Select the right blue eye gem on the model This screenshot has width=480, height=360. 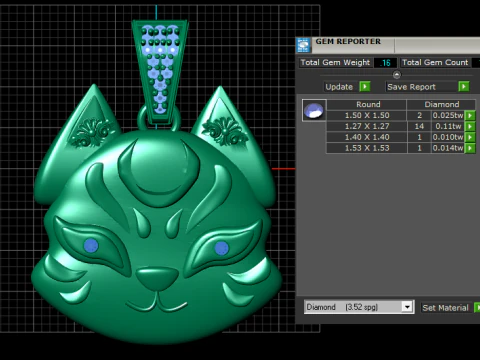pos(221,248)
